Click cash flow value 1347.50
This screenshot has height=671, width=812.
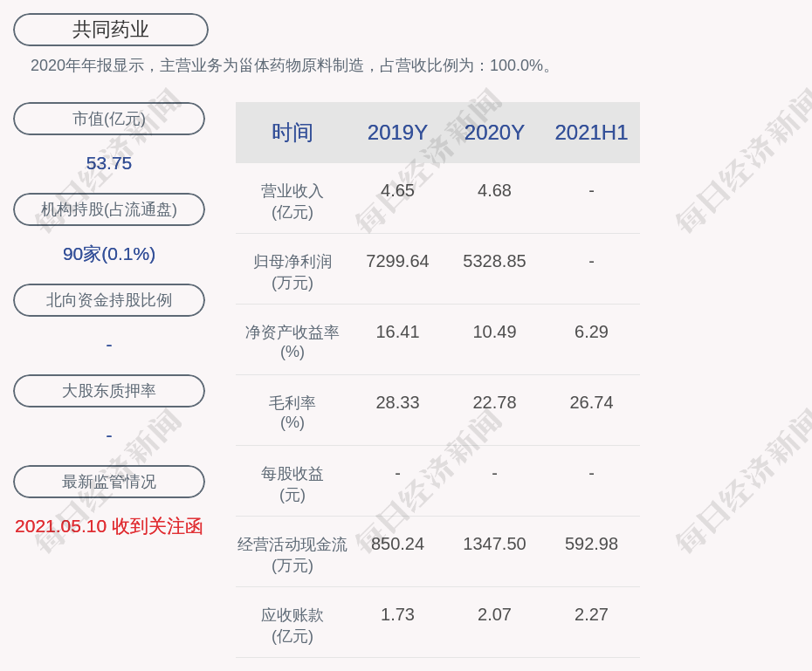(x=494, y=544)
